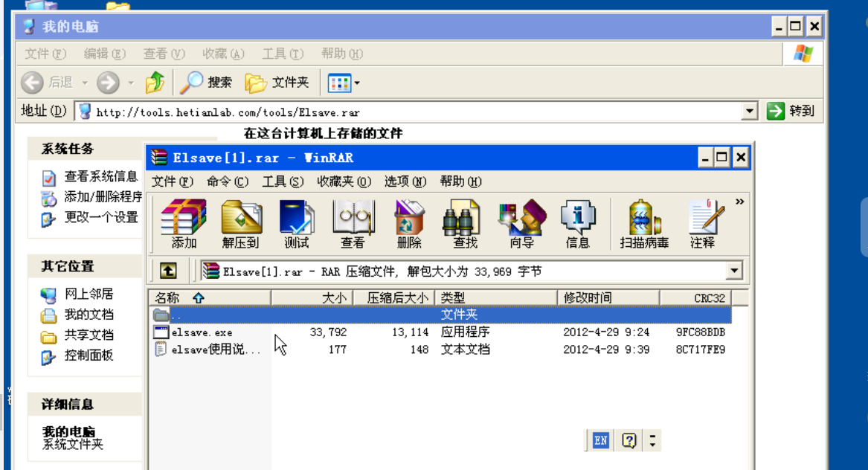868x470 pixels.
Task: Click the Forward arrow in 我的电脑 toolbar
Action: pyautogui.click(x=108, y=83)
